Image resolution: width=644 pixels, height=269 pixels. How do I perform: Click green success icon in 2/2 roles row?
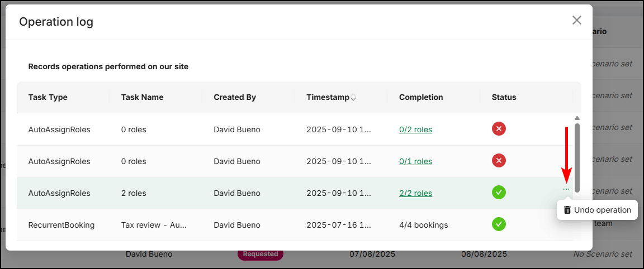(499, 193)
